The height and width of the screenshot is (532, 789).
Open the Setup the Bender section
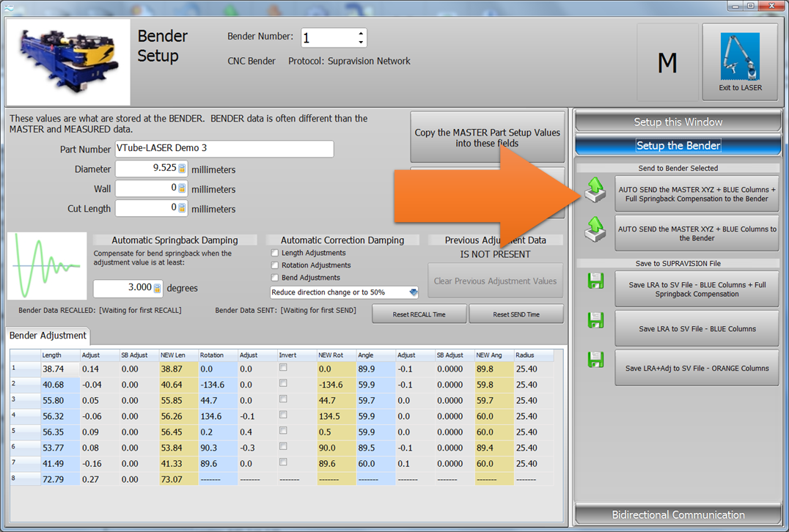pyautogui.click(x=678, y=145)
